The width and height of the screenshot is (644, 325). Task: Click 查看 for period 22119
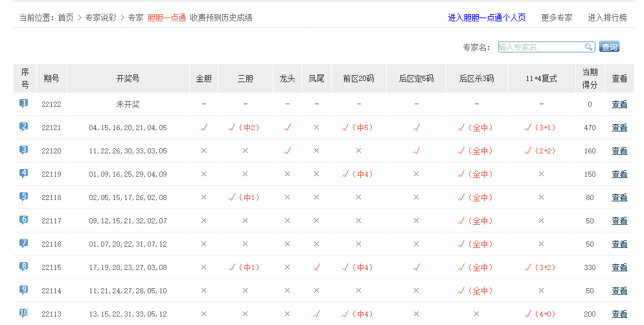(619, 174)
